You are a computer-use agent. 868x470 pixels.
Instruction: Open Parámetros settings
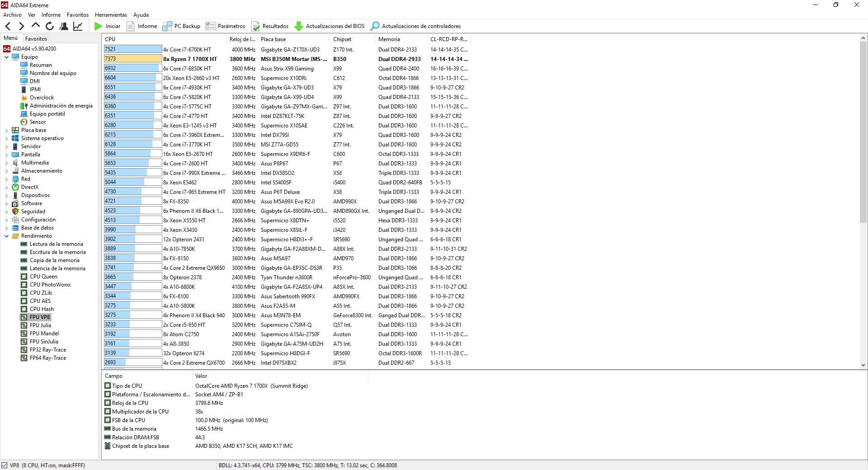(x=225, y=26)
